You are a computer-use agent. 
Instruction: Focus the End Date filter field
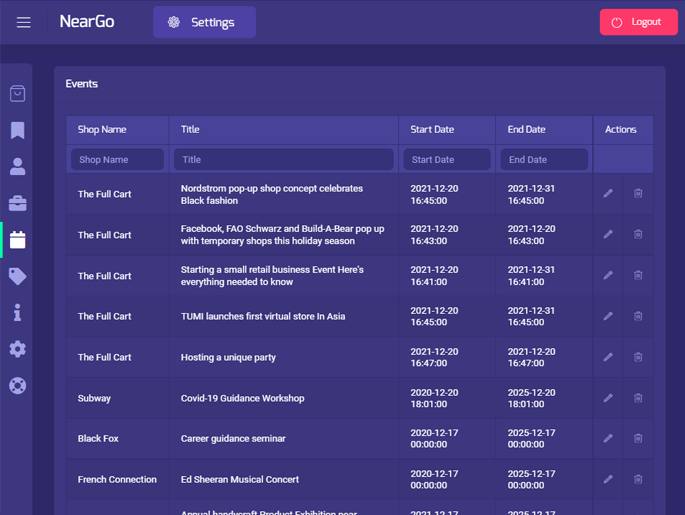point(543,160)
